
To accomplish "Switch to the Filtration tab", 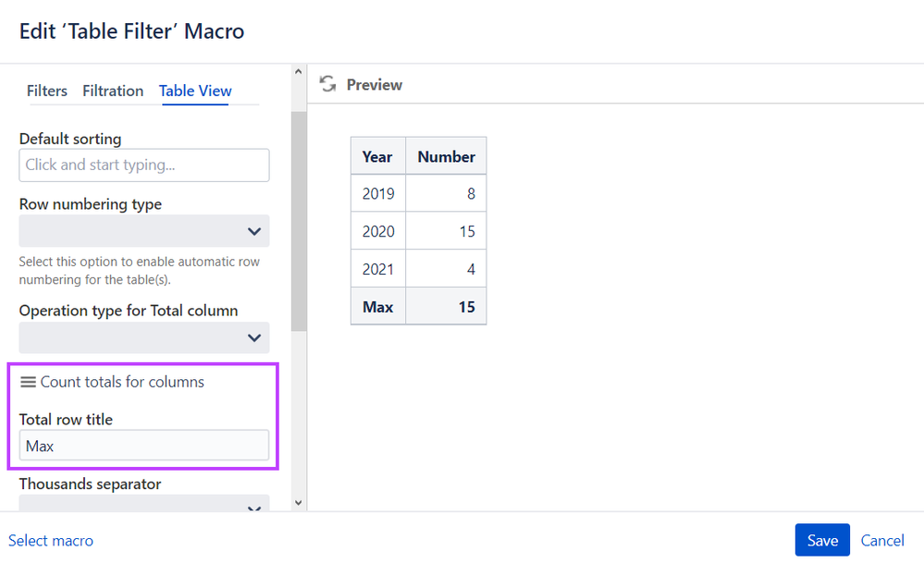I will click(x=113, y=91).
